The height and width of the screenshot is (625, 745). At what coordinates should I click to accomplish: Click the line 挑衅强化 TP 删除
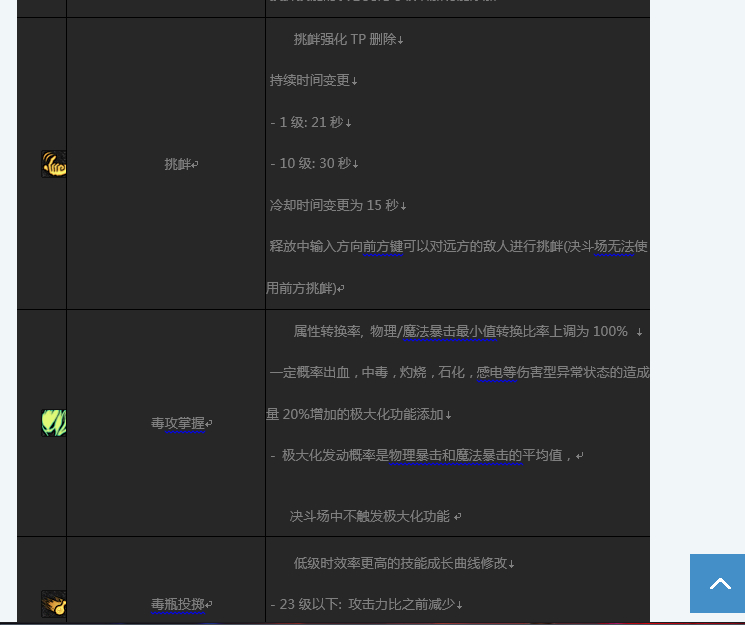pyautogui.click(x=345, y=39)
